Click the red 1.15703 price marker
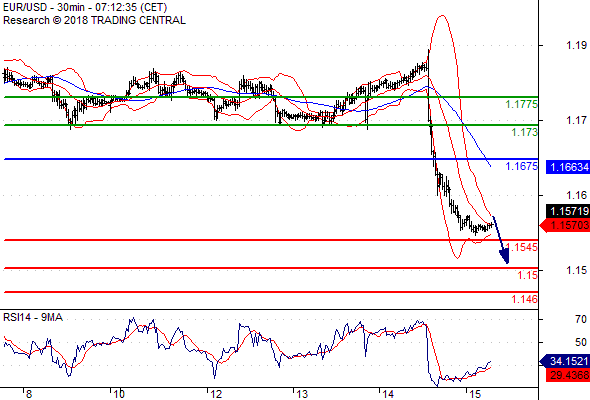Viewport: 590px width, 400px height. [565, 225]
